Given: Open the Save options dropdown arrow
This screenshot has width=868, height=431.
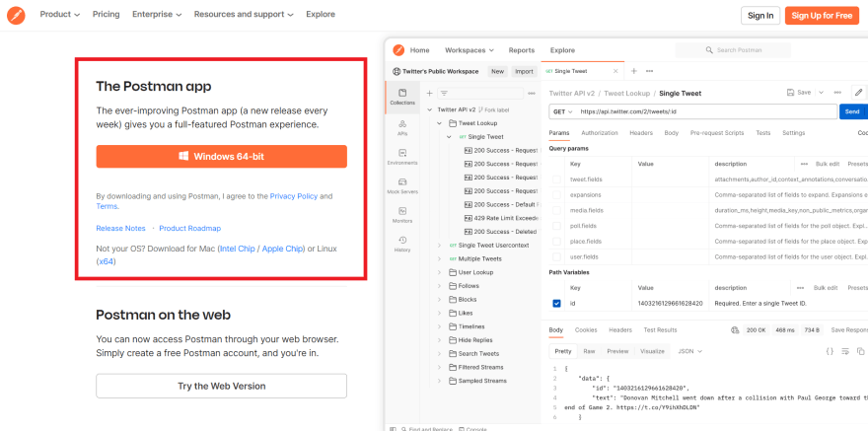Looking at the screenshot, I should [821, 93].
